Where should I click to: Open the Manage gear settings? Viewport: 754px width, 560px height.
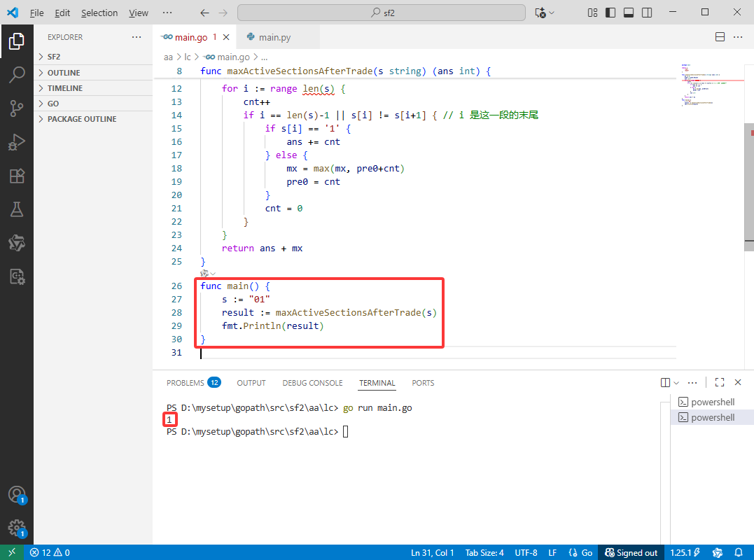pos(17,528)
